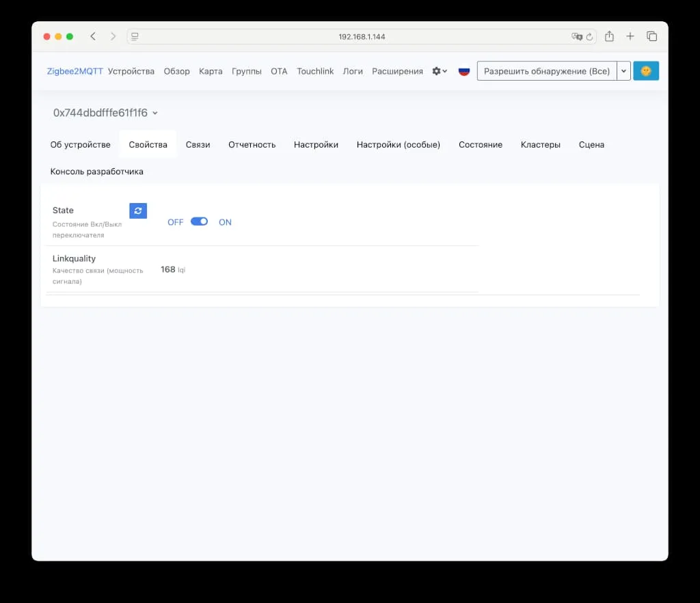This screenshot has height=603, width=700.
Task: Click the OFF label of the State switch
Action: pos(176,222)
